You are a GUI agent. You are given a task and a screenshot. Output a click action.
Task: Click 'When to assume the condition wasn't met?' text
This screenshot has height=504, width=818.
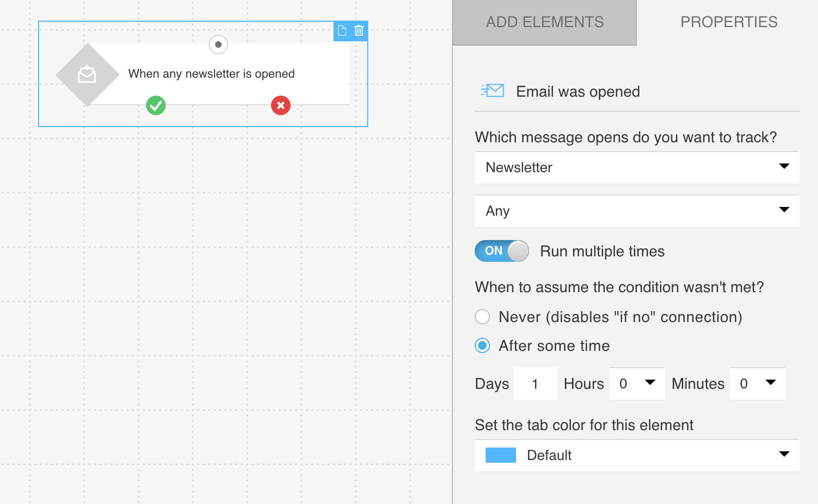[619, 287]
